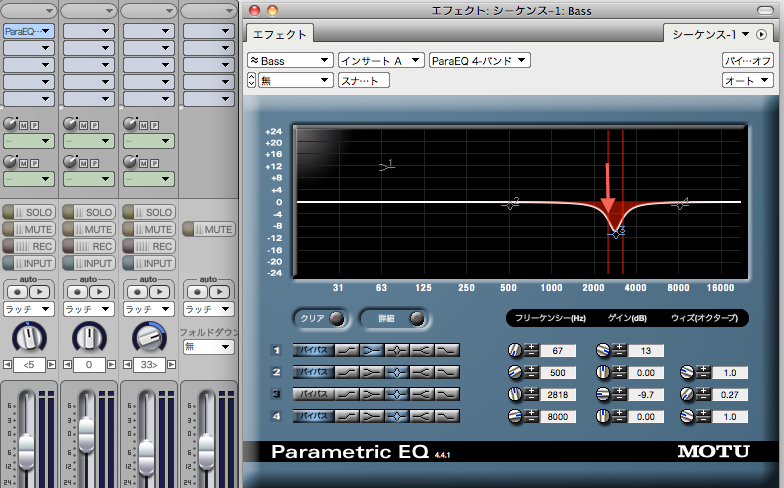The height and width of the screenshot is (488, 784).
Task: Click the 詳細 detail button
Action: [x=394, y=318]
